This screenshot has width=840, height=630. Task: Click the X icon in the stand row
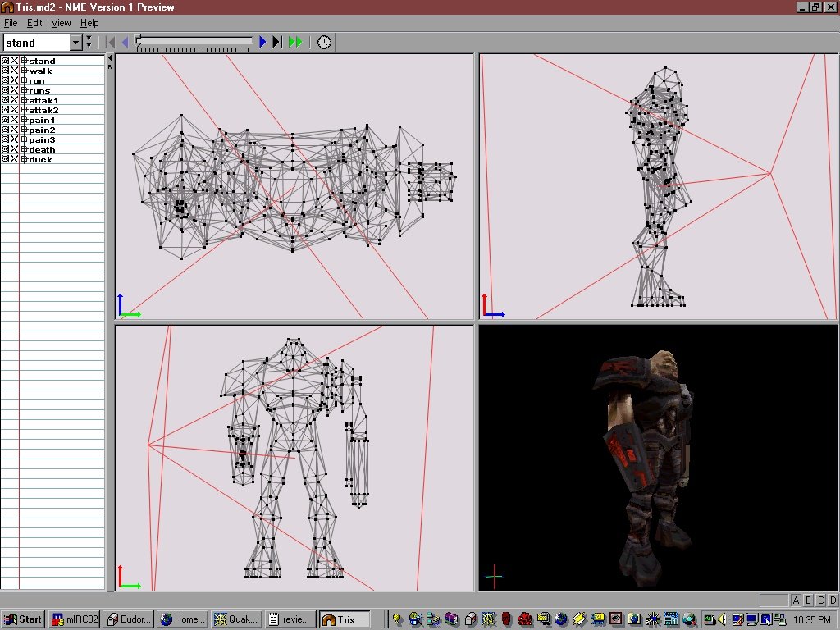tap(15, 61)
